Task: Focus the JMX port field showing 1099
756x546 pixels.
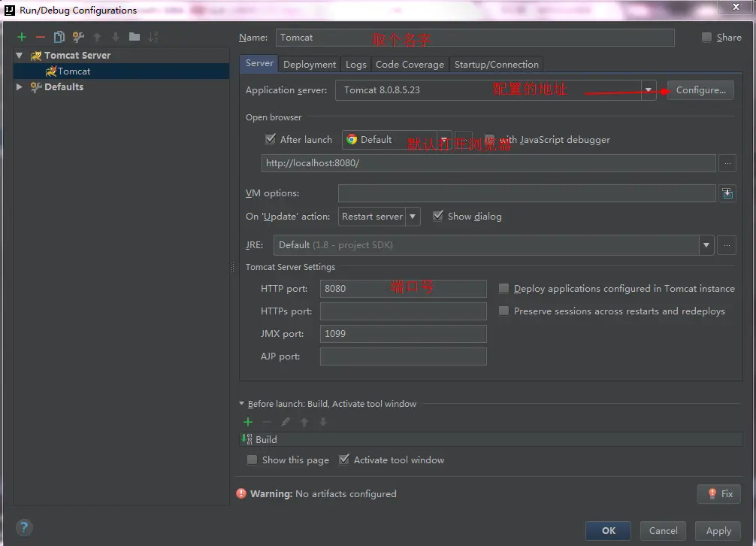Action: click(403, 334)
